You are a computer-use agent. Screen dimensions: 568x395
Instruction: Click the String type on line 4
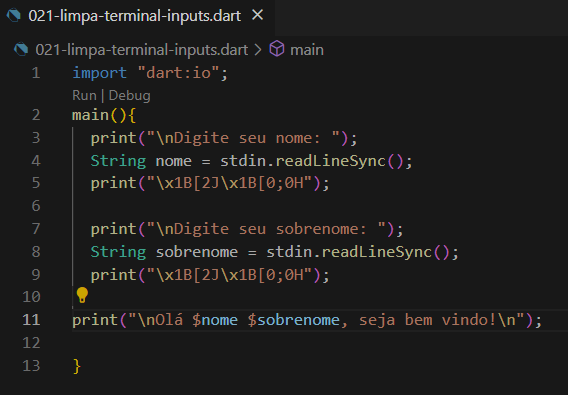118,161
